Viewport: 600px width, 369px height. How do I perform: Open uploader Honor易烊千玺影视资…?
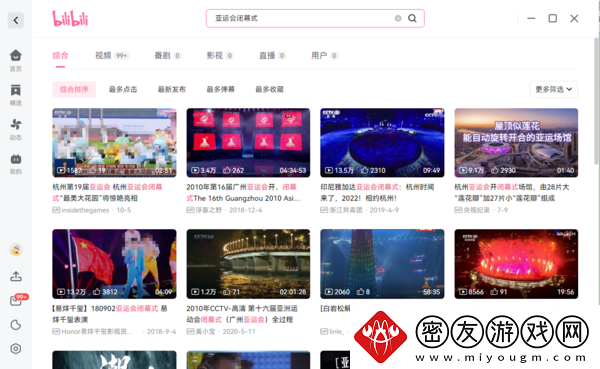click(98, 331)
